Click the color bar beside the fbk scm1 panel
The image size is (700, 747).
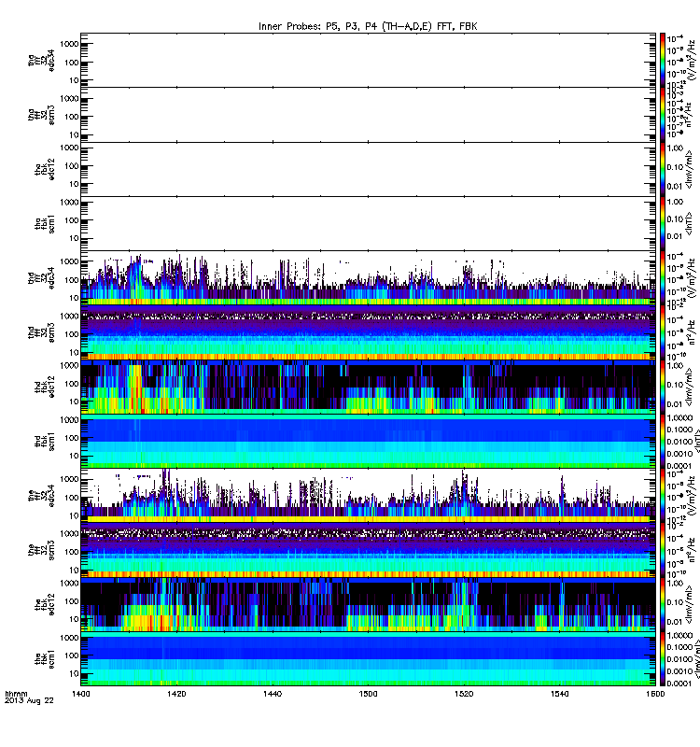click(663, 659)
